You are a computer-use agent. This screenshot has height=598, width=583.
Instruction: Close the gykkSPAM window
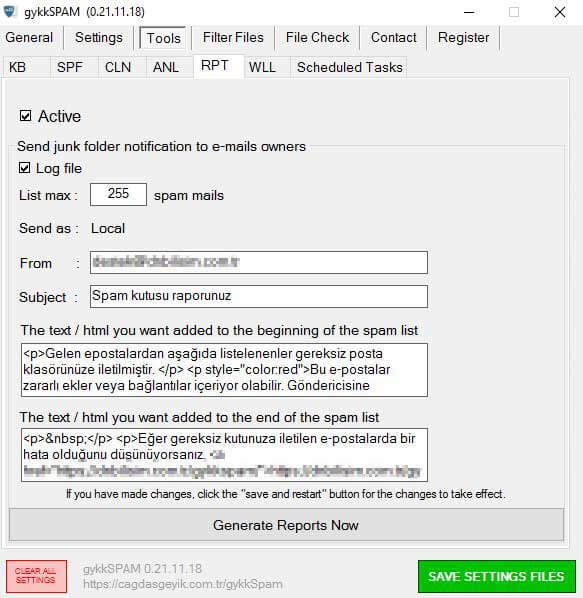560,12
